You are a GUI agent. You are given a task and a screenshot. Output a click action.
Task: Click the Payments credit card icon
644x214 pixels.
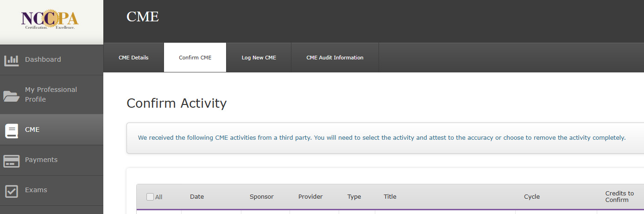(12, 161)
